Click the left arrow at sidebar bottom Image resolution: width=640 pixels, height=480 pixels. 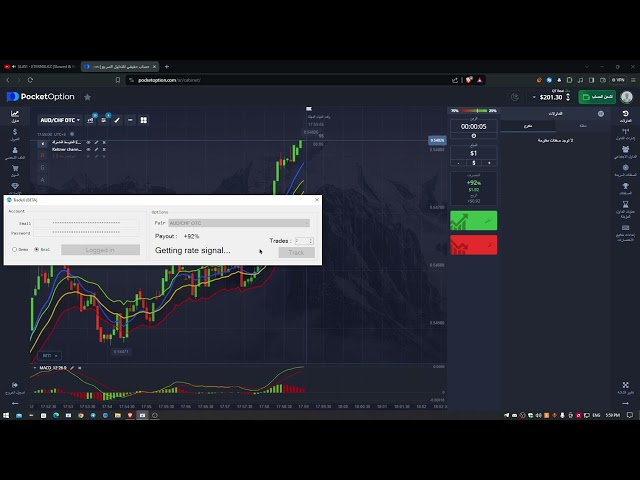click(x=15, y=403)
